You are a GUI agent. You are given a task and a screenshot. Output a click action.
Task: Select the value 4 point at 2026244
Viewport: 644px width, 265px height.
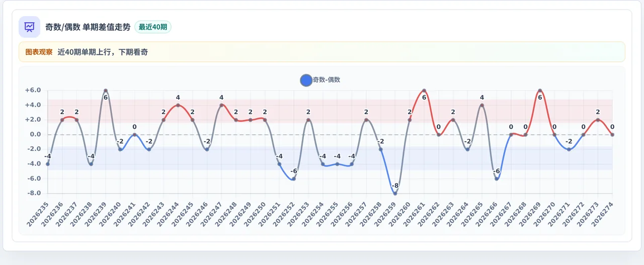click(x=178, y=105)
